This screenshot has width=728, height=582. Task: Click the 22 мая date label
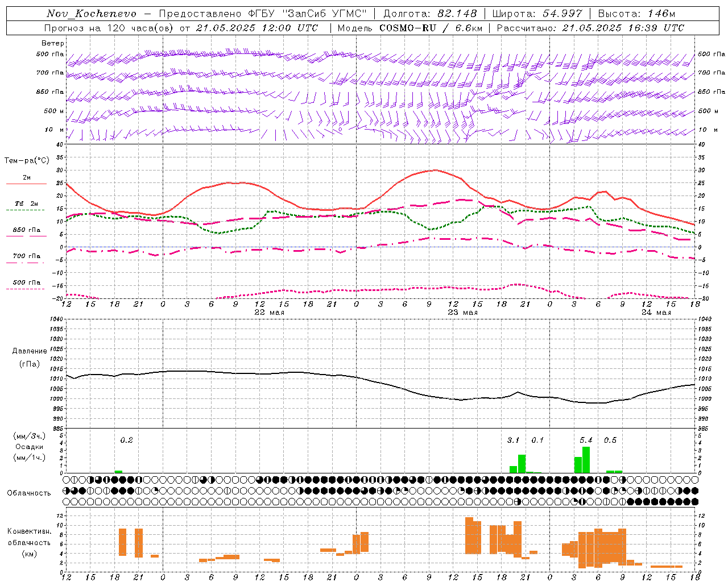(269, 313)
